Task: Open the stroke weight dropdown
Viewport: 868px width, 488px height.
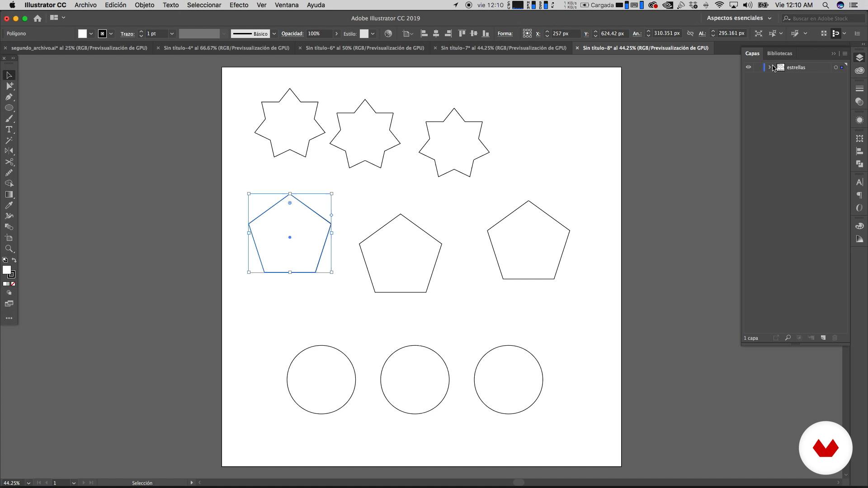Action: pos(172,34)
